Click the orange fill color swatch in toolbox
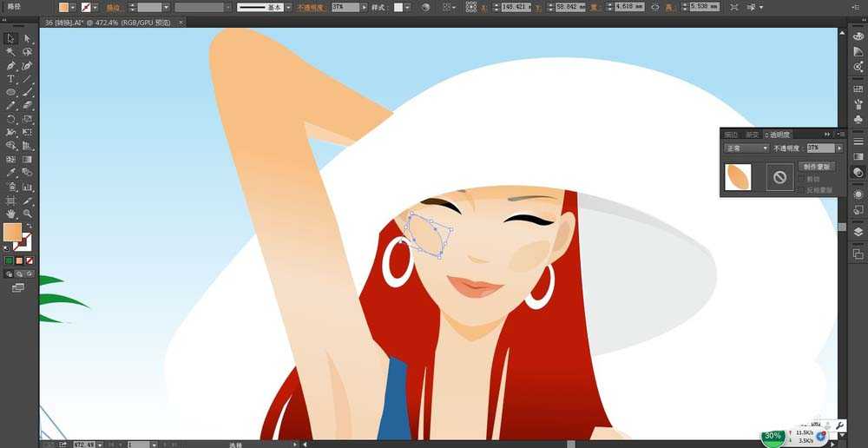 pyautogui.click(x=12, y=232)
